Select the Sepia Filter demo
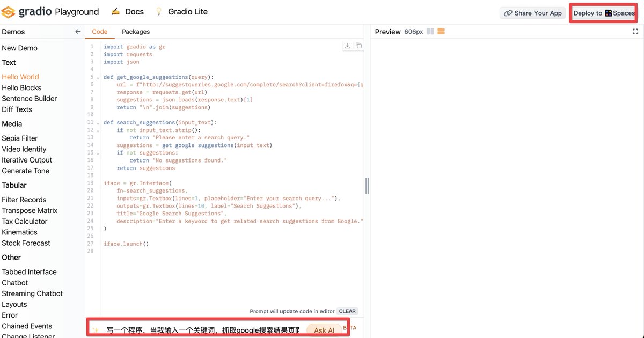The width and height of the screenshot is (644, 338). pos(19,138)
